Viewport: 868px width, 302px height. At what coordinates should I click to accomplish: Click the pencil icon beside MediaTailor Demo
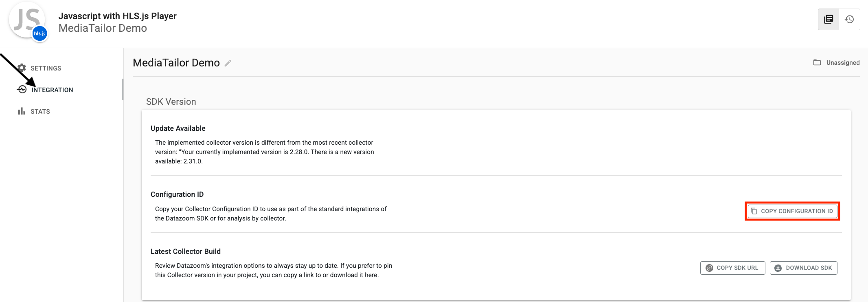point(228,63)
